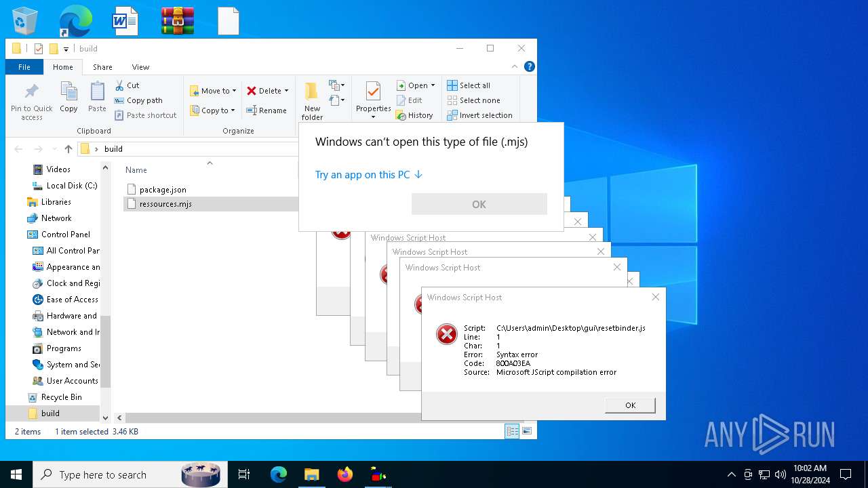Show hidden system tray icons
The image size is (868, 488).
731,474
